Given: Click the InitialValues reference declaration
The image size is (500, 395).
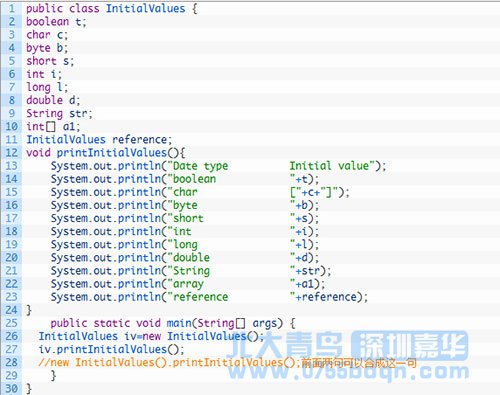Looking at the screenshot, I should pos(99,140).
